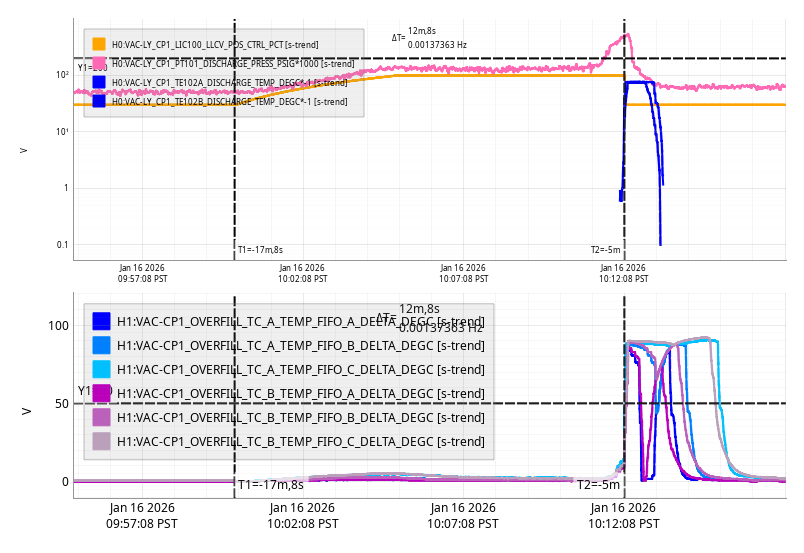Select the TC_B_TEMP_FIFO_C_DELTA_DEGC legend label
Image resolution: width=804 pixels, height=553 pixels.
[x=300, y=441]
